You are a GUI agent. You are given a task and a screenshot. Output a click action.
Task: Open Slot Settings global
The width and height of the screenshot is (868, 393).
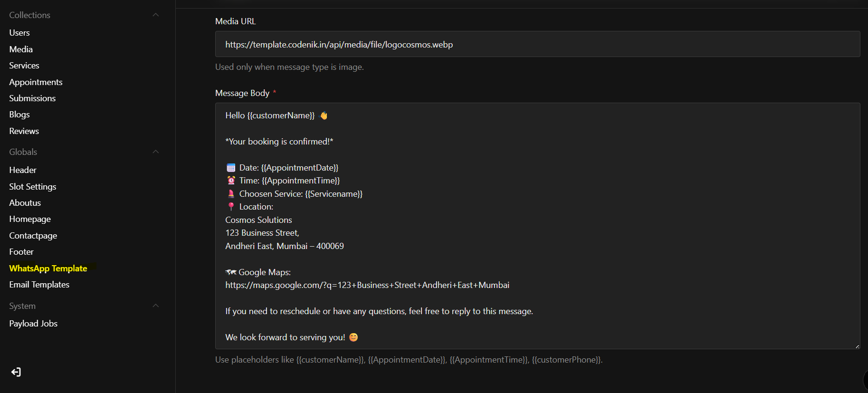coord(33,187)
